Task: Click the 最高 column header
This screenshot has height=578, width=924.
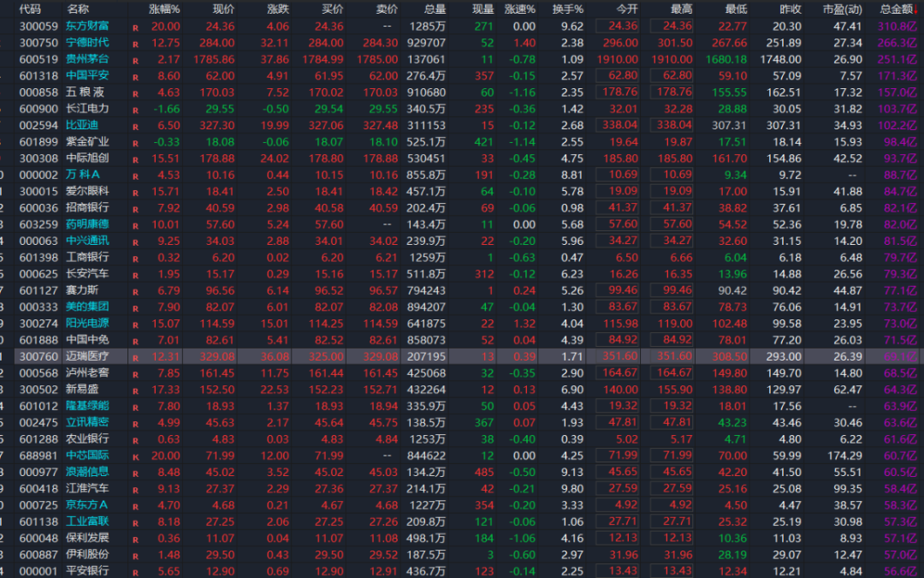Action: pyautogui.click(x=682, y=9)
